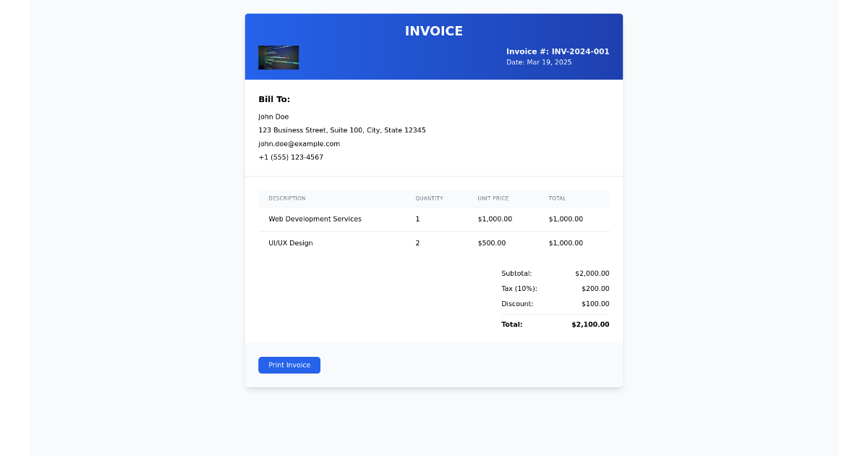Click the Tax (10%) line

(x=519, y=288)
